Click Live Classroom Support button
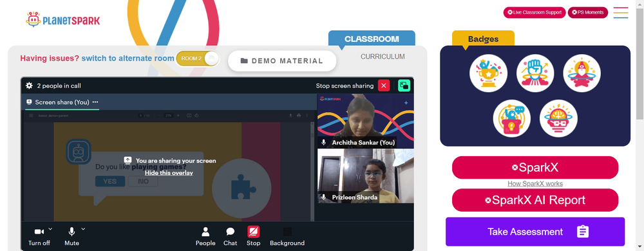This screenshot has height=251, width=644. click(535, 12)
